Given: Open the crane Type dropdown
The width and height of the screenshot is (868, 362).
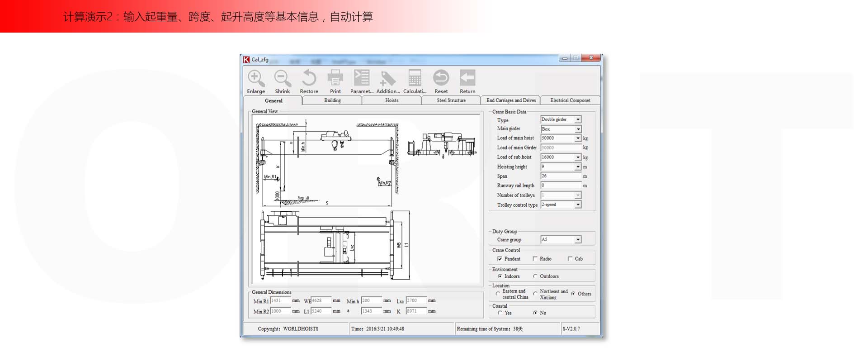Looking at the screenshot, I should point(578,119).
